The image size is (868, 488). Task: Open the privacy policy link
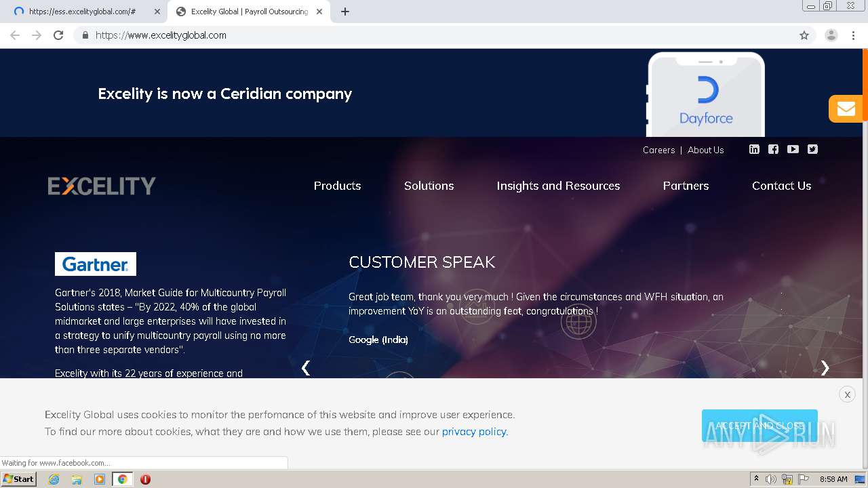[474, 432]
